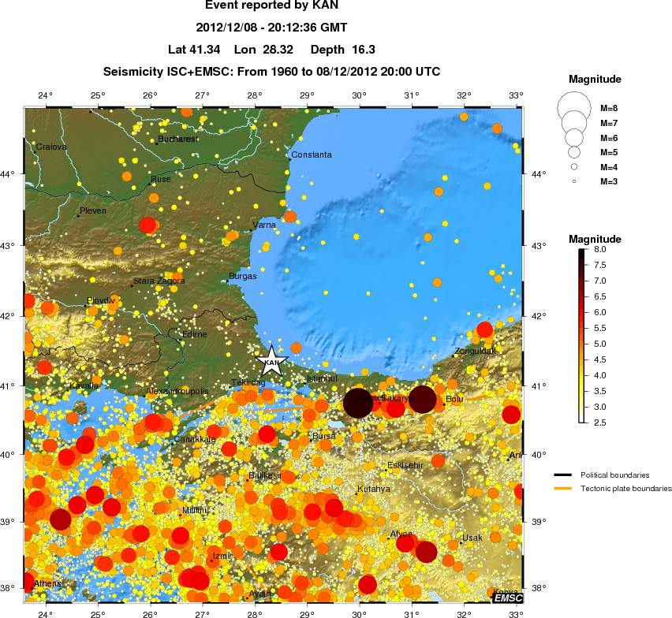Click the Canakkale city label
The width and height of the screenshot is (672, 618).
point(195,439)
